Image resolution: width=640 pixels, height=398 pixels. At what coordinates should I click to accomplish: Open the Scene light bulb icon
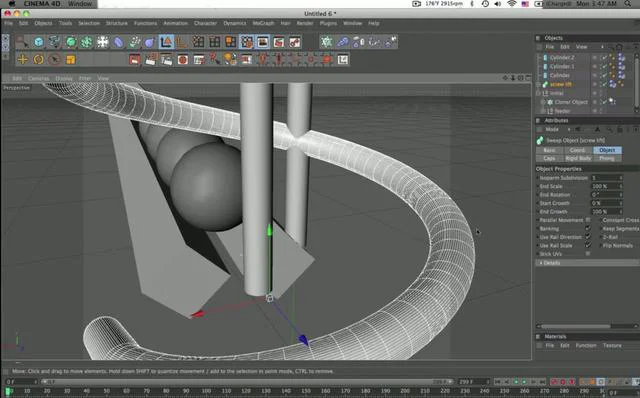point(230,60)
